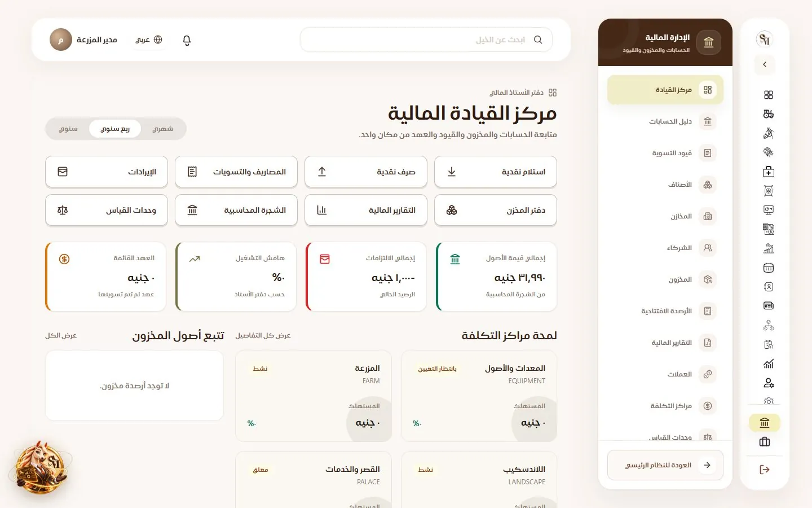Open the المعدات والأصول cost center card
Screen dimensions: 812x508
[479, 396]
